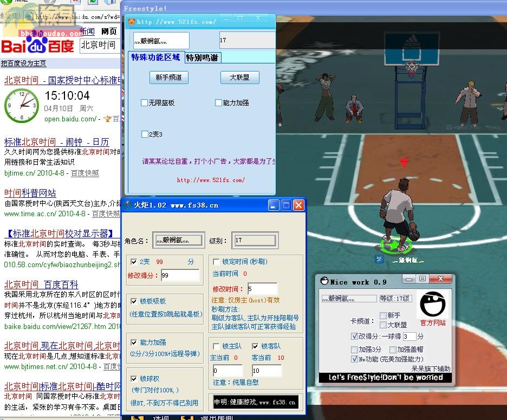507x420 pixels.
Task: Tick the 2变3 checkbox in 521fs window
Action: [145, 134]
